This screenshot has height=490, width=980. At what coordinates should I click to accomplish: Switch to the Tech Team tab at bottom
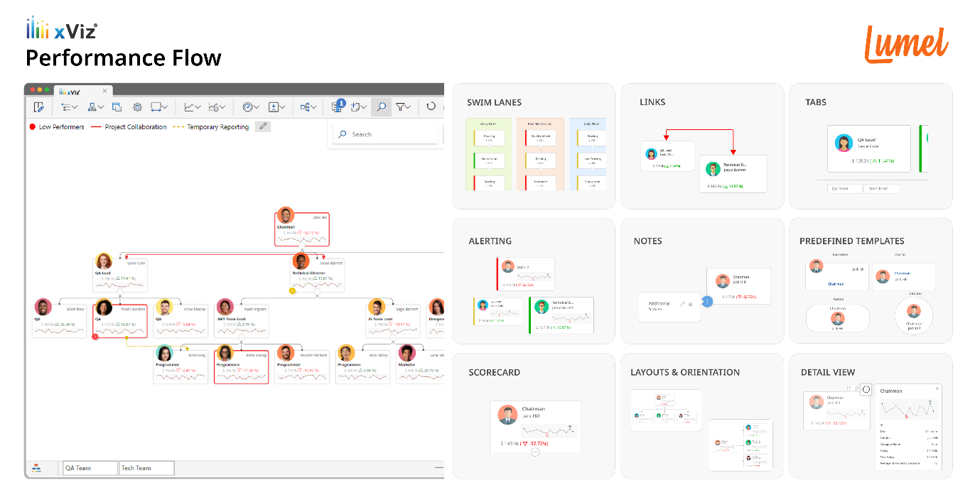[146, 468]
